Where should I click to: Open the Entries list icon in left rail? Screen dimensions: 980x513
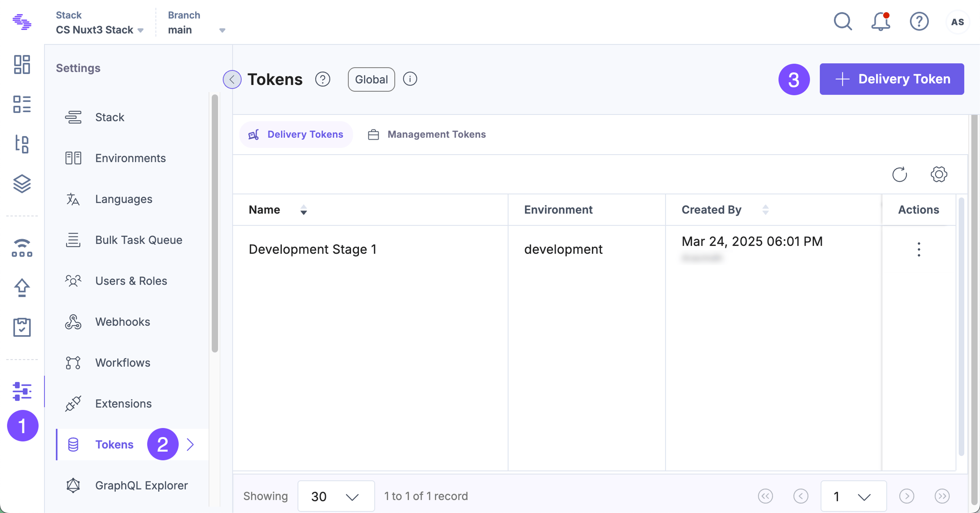pos(22,104)
